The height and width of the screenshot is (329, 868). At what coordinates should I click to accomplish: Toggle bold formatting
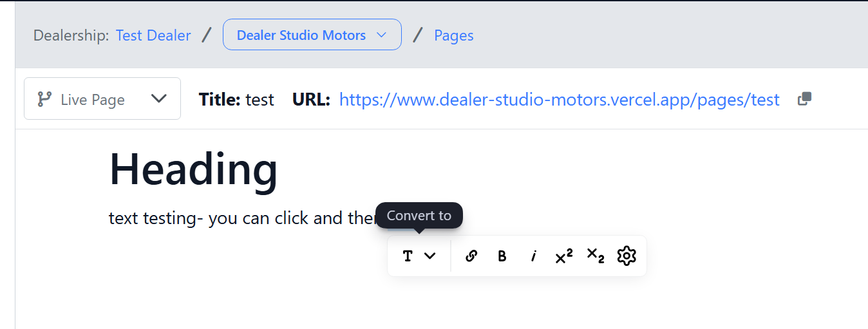(502, 256)
